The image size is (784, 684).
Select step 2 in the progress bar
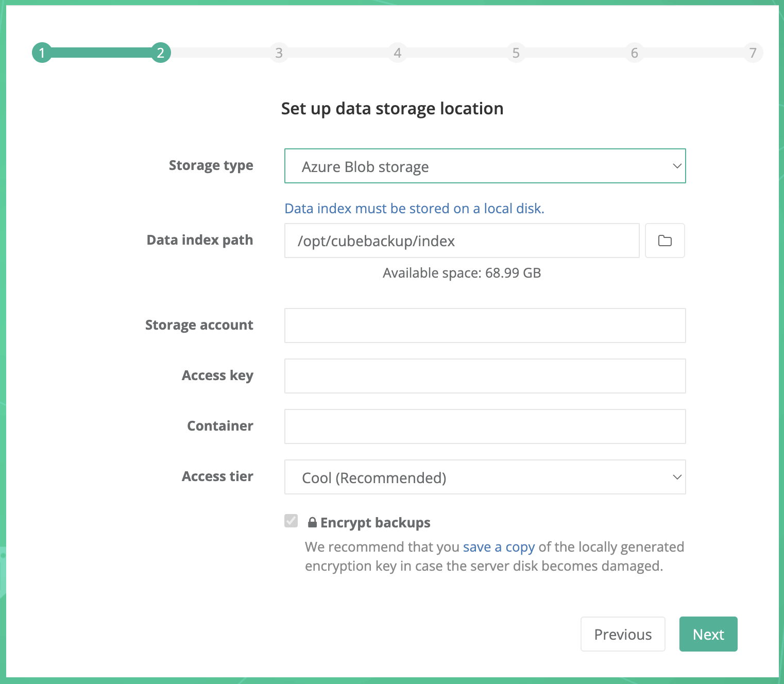[160, 53]
